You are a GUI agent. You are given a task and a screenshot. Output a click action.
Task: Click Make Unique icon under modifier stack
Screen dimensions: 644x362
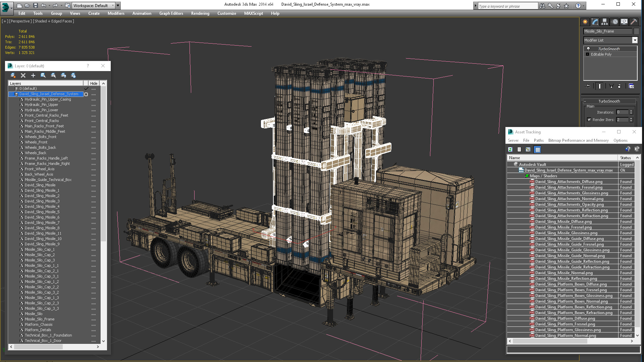tap(611, 86)
